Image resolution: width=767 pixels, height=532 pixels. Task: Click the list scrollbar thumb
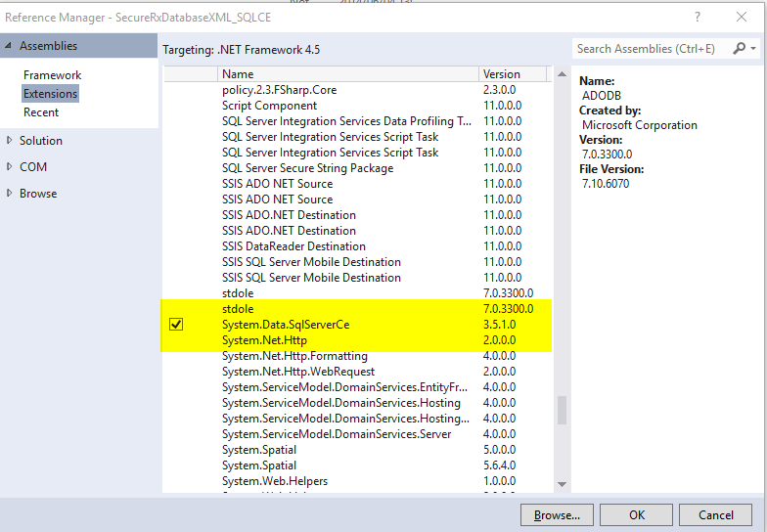point(562,411)
